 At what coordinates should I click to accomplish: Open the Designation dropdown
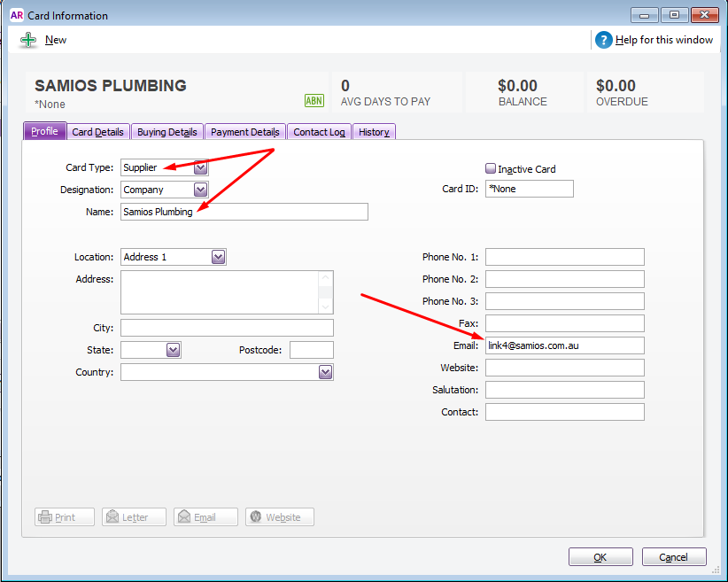click(200, 190)
